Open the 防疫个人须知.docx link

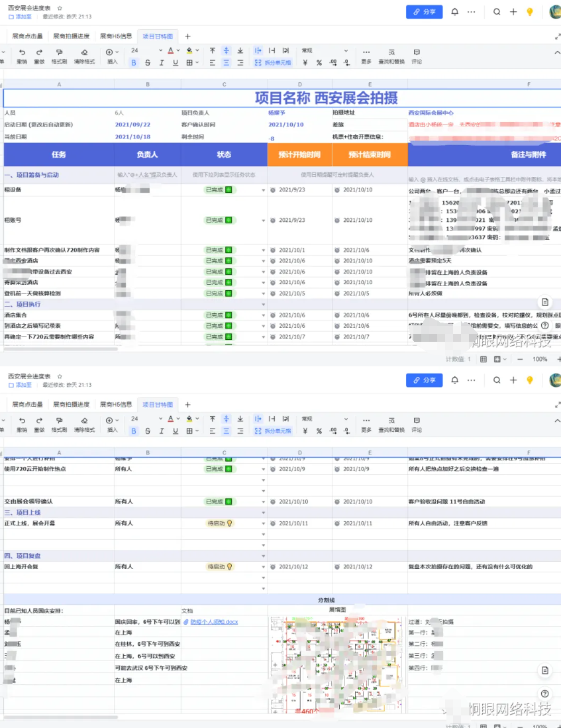(214, 622)
